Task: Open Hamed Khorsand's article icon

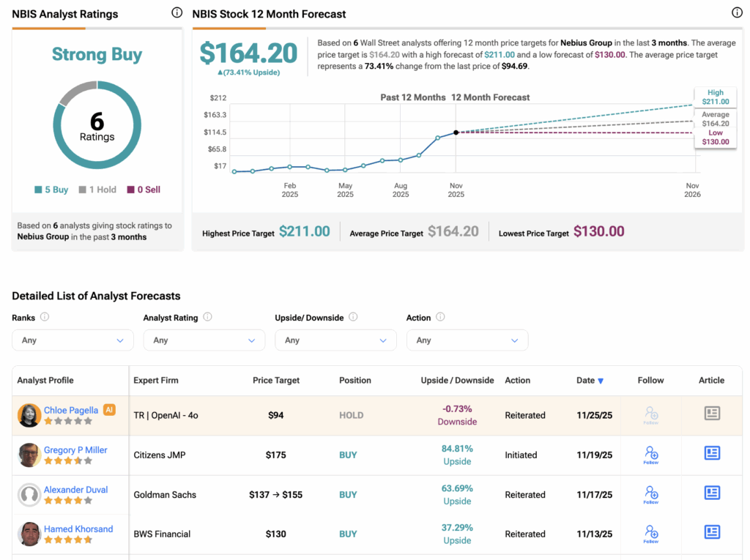Action: [x=712, y=532]
